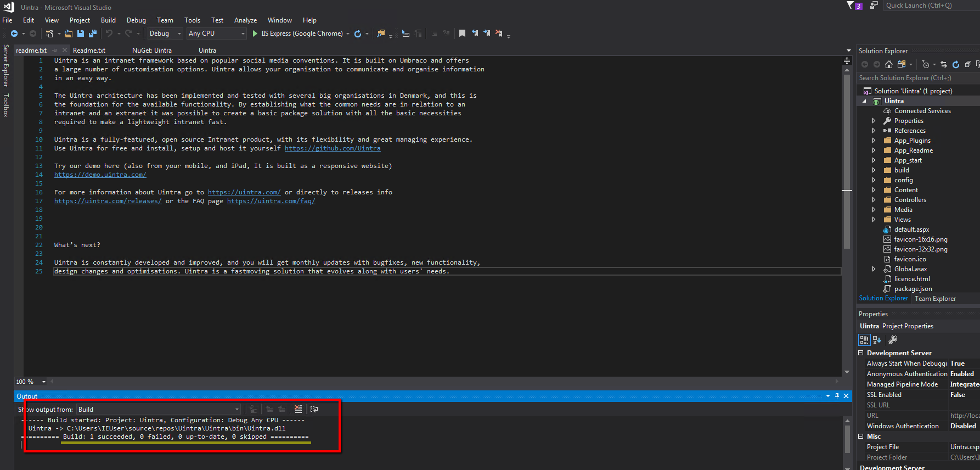Expand the References node
The image size is (980, 470).
click(x=874, y=131)
